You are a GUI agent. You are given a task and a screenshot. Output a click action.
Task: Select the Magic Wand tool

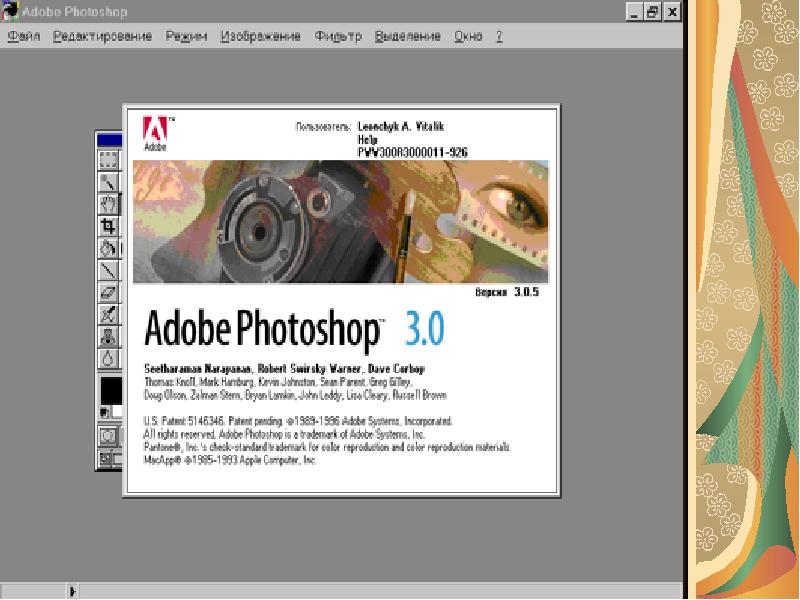(x=109, y=182)
